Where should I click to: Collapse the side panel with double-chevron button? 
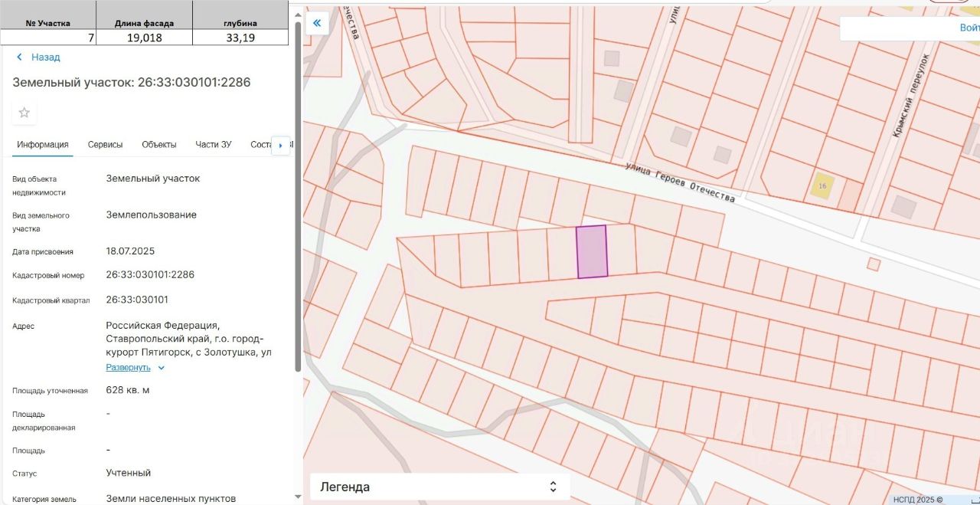pos(317,23)
